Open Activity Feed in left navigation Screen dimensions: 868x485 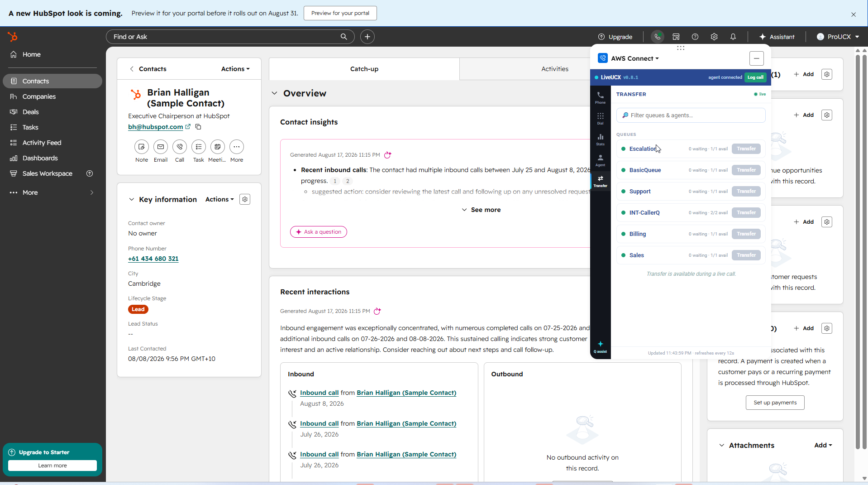52,143
